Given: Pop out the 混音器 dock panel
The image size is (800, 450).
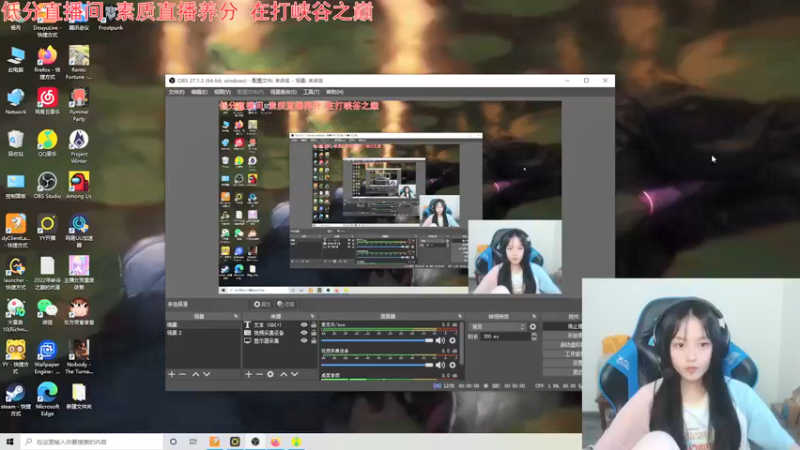Looking at the screenshot, I should coord(460,316).
